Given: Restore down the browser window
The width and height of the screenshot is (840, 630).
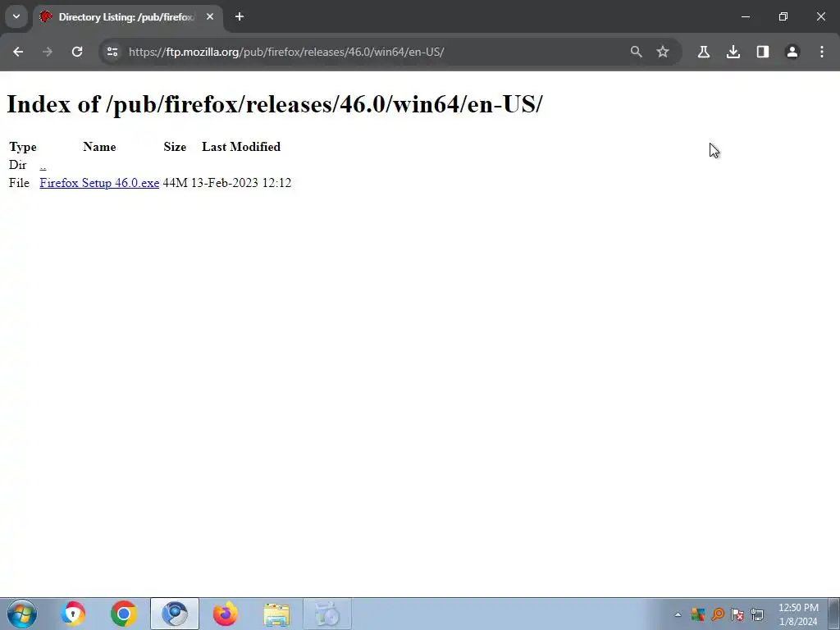Looking at the screenshot, I should click(x=783, y=16).
